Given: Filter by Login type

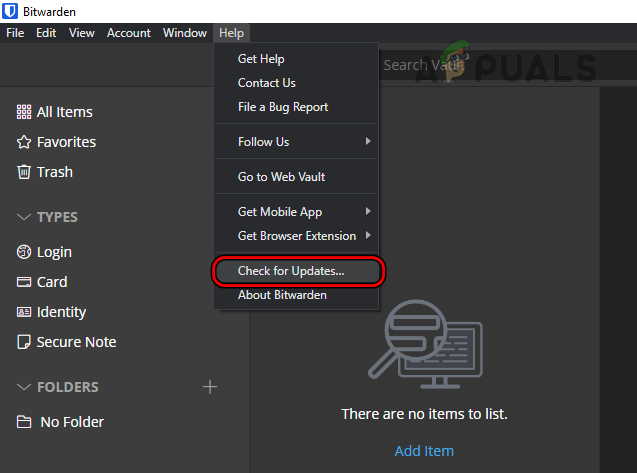Looking at the screenshot, I should point(54,252).
